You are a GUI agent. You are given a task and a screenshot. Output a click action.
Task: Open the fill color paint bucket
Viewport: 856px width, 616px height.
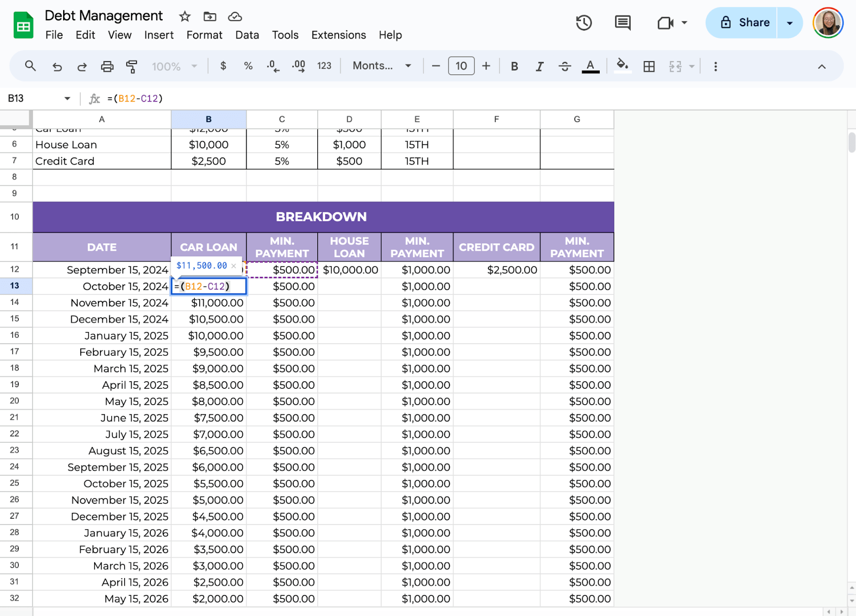tap(622, 66)
